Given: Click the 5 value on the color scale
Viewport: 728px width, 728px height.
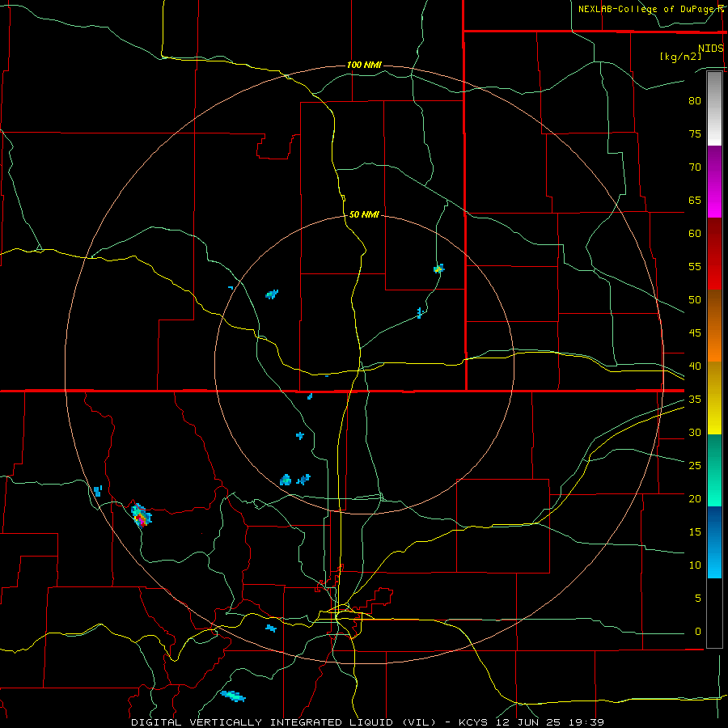Looking at the screenshot, I should point(698,599).
